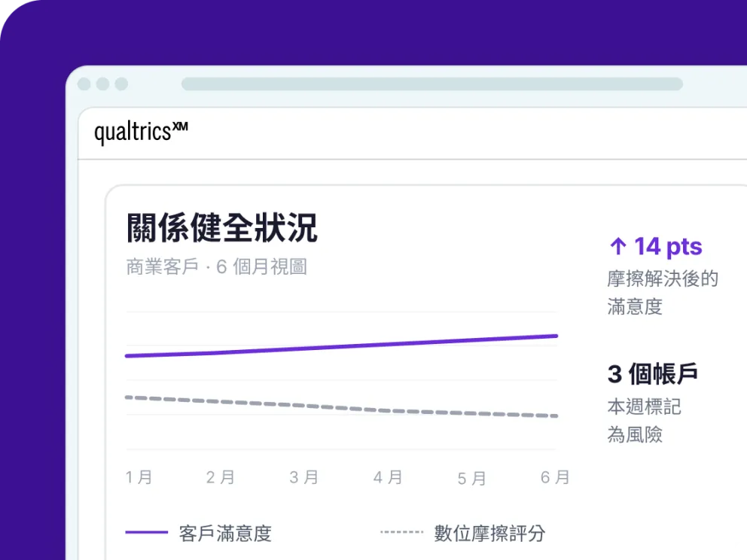The image size is (747, 560).
Task: Click the solid purple satisfaction trend line
Action: point(341,346)
